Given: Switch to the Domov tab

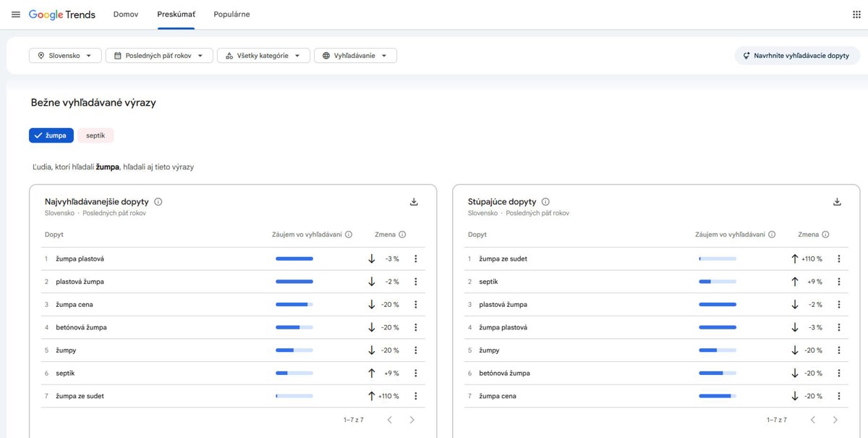Looking at the screenshot, I should tap(126, 14).
